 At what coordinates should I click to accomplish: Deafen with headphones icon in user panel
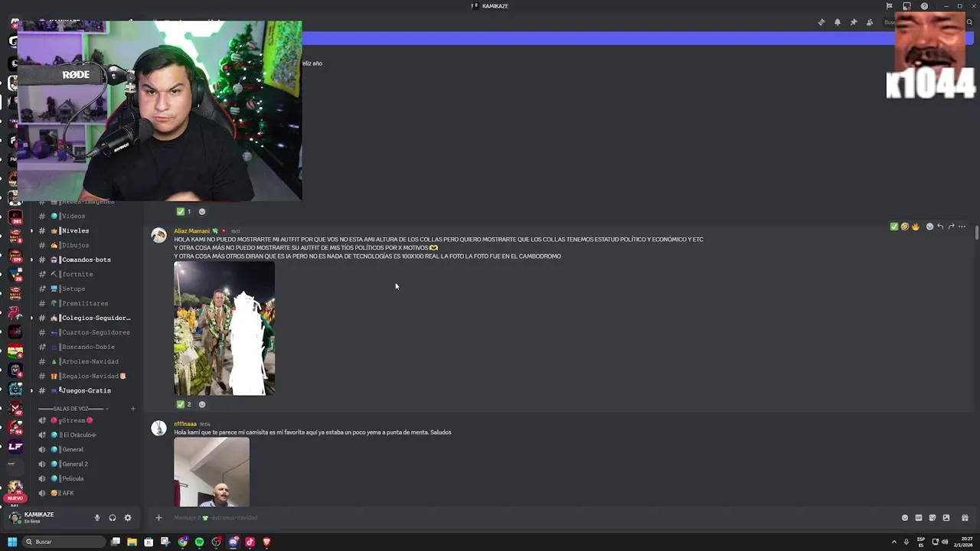(x=113, y=518)
